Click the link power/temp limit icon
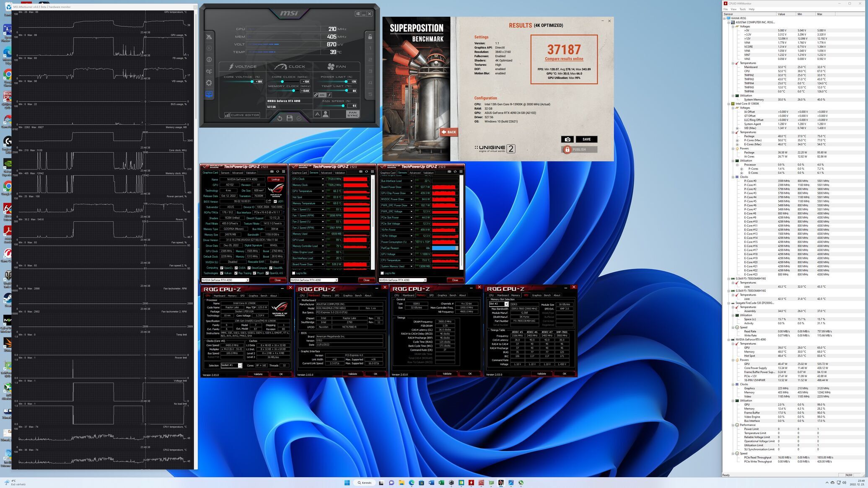Viewport: 868px width, 488px height. click(316, 95)
